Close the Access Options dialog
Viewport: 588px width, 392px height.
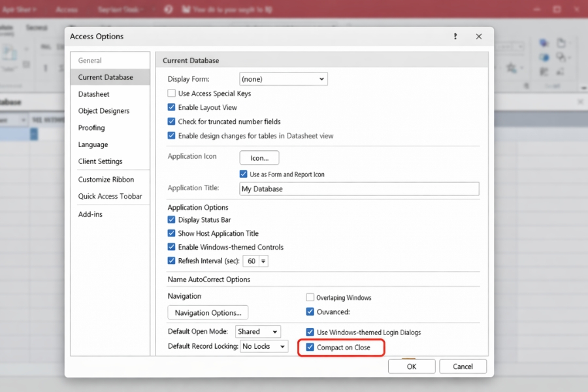479,37
